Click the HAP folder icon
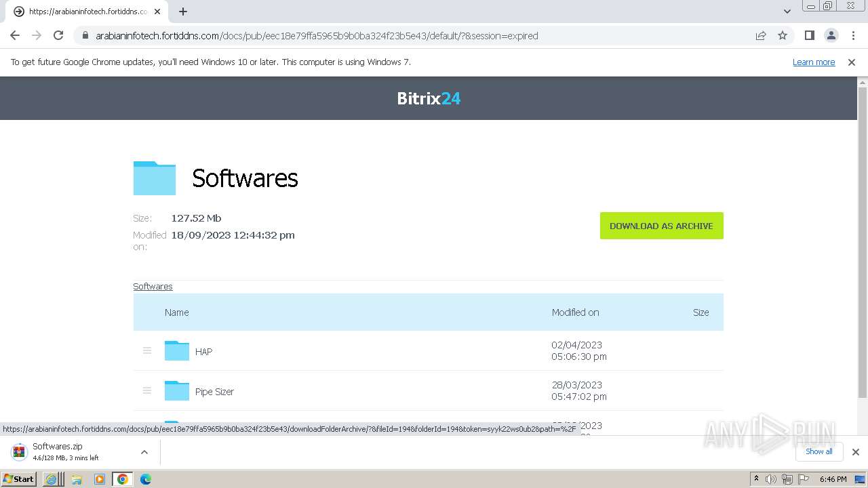 (177, 350)
